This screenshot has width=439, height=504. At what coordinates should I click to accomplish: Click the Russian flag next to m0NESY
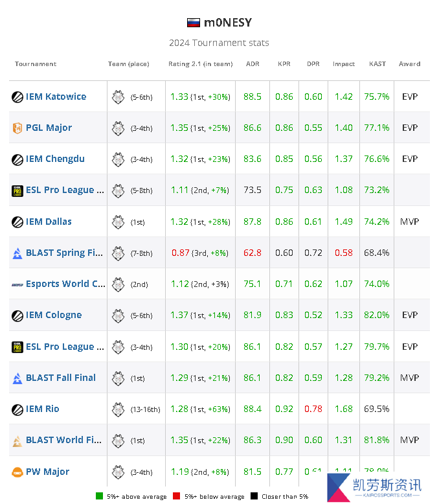click(x=194, y=23)
